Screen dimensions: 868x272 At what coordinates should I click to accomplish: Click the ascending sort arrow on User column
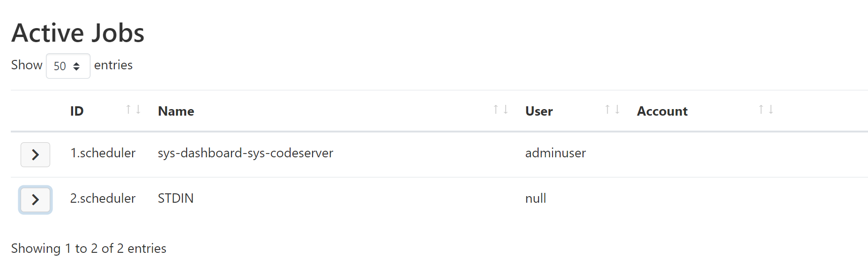[x=607, y=108]
